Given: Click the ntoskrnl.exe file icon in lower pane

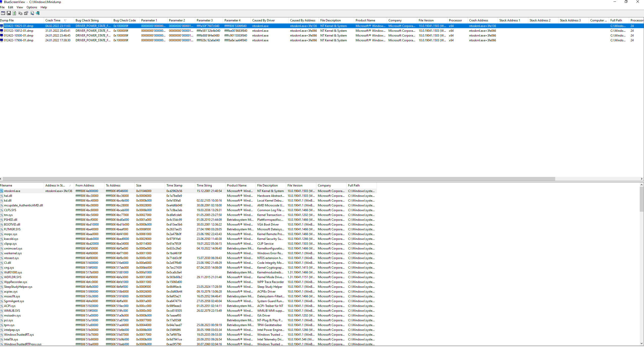Looking at the screenshot, I should [x=2, y=191].
